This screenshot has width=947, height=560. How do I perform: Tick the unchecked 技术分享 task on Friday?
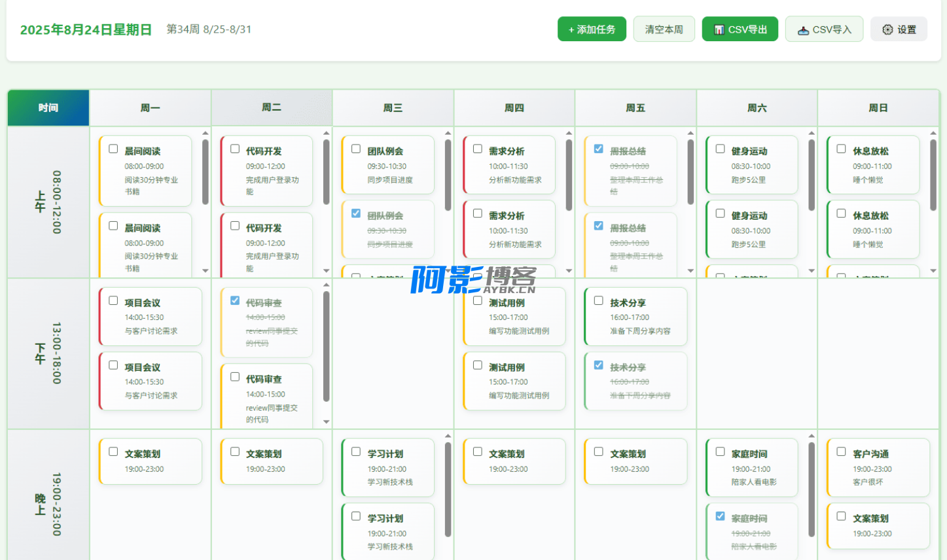click(599, 301)
